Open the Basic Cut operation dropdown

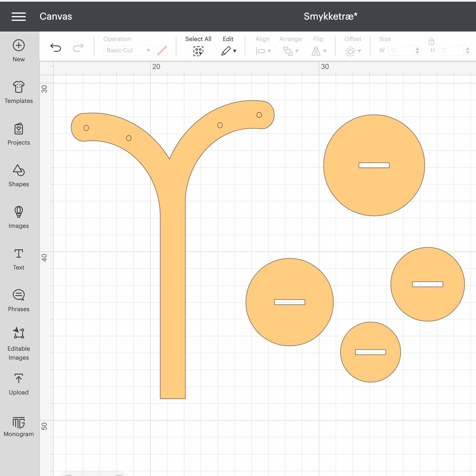128,50
